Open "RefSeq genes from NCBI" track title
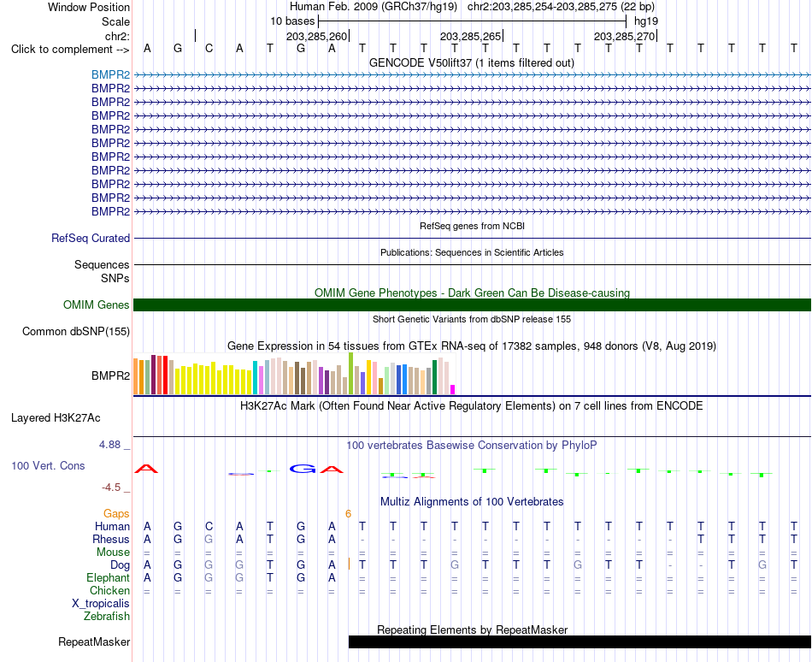The image size is (812, 662). 472,226
